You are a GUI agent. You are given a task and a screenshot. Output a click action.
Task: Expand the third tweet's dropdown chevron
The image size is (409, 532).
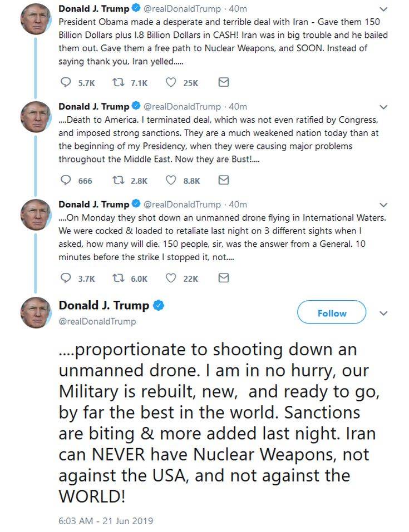tap(383, 205)
